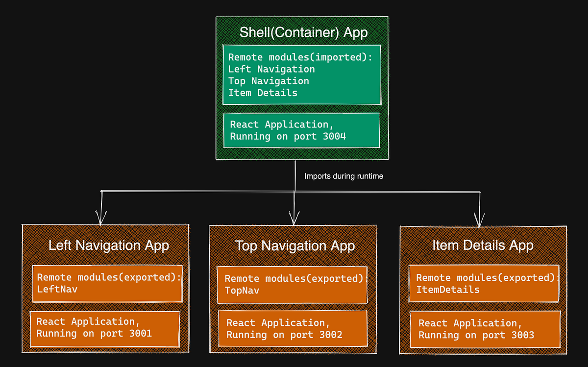Select the Shell(Container) App title text
Screen dimensions: 588x367
click(303, 32)
